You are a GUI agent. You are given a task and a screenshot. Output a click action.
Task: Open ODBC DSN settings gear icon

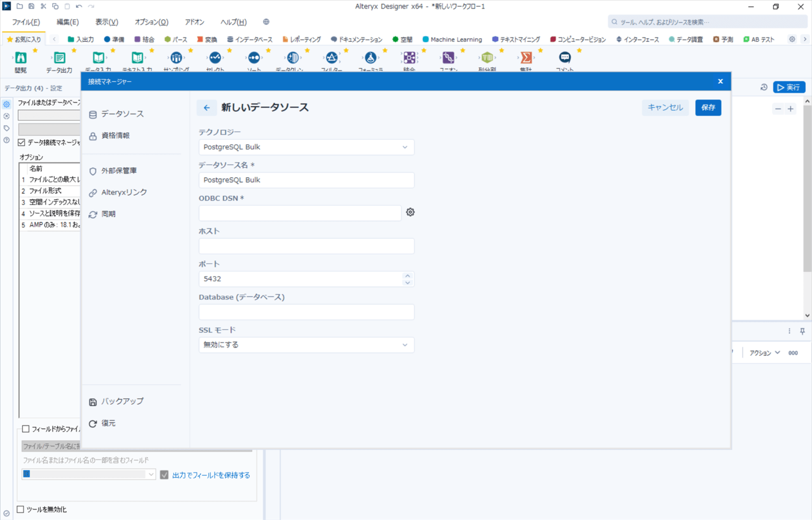point(410,212)
